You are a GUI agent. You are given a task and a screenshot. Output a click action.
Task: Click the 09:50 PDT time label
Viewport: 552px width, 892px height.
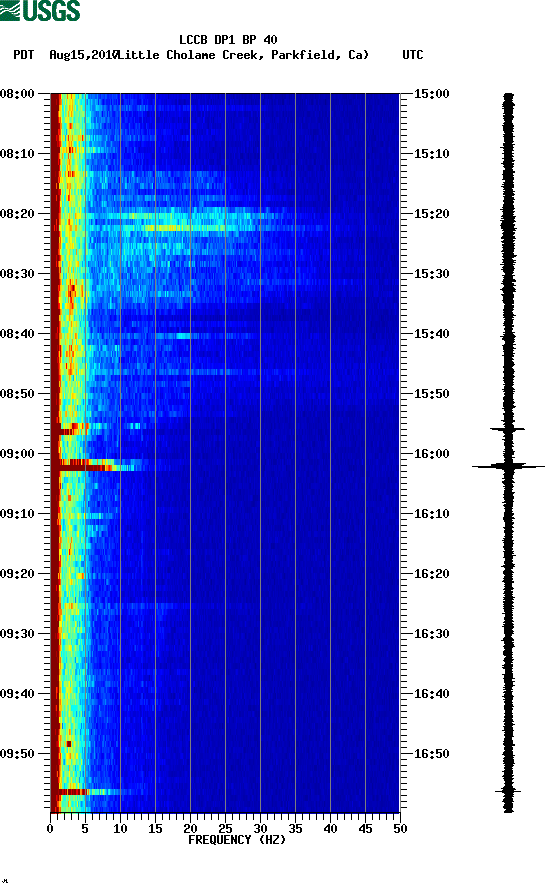[17, 754]
